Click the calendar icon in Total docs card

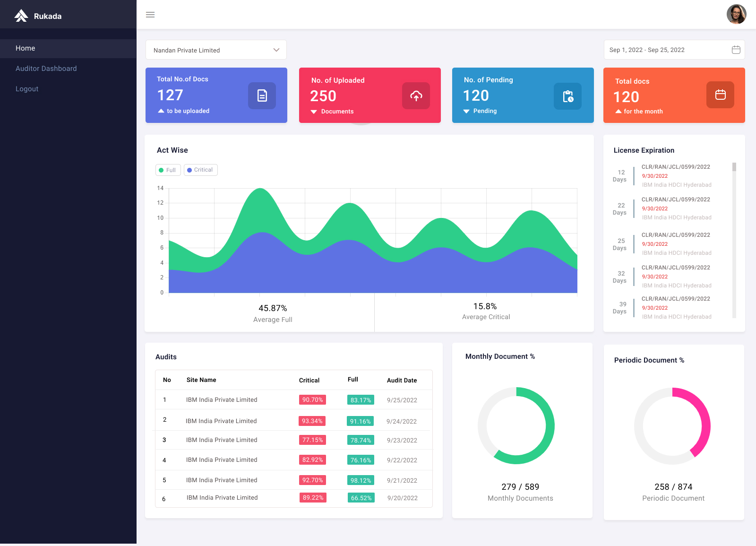(720, 95)
